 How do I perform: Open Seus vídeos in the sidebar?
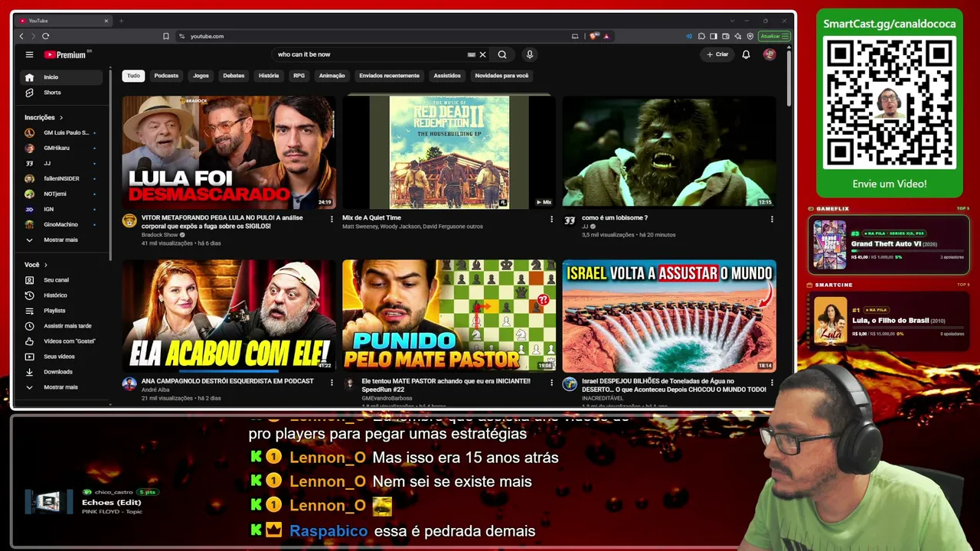pos(61,357)
